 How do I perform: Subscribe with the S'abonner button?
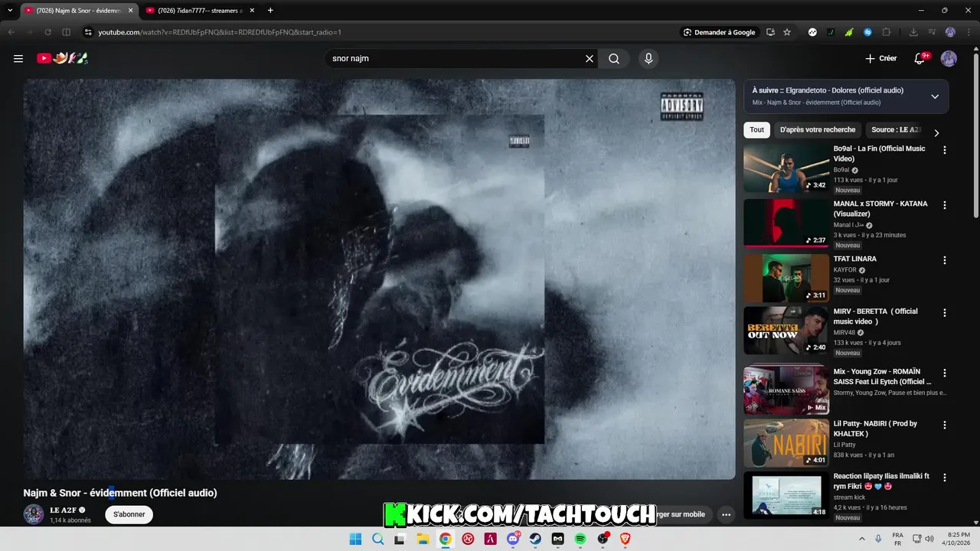click(129, 514)
